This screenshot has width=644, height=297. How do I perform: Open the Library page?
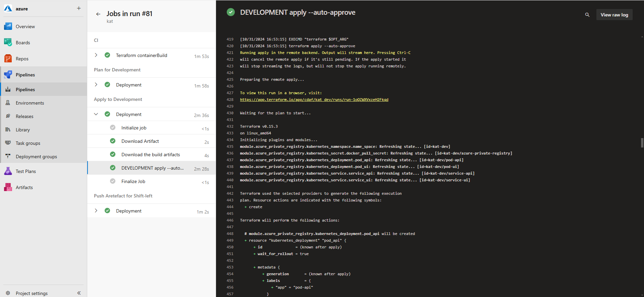44,130
